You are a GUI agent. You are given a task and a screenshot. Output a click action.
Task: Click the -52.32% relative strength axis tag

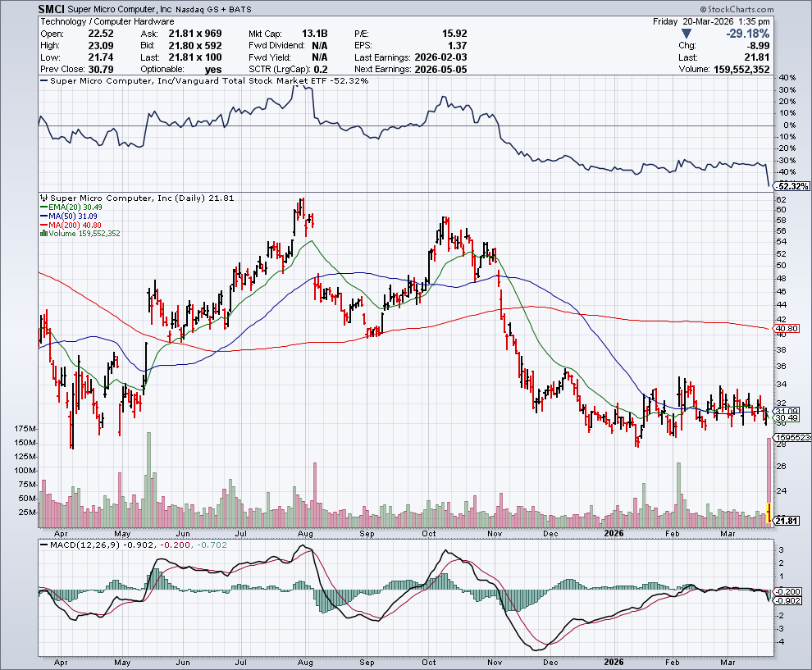791,186
